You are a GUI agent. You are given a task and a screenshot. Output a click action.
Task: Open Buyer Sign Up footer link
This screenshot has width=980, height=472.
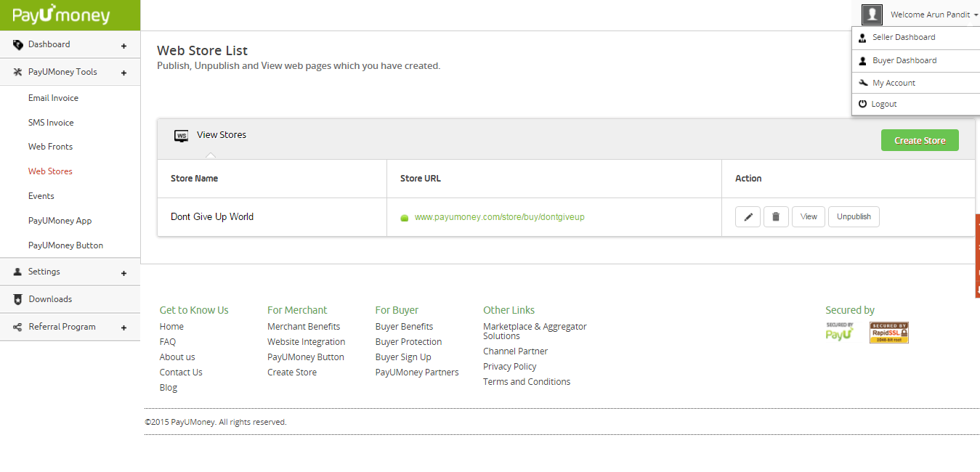(403, 357)
